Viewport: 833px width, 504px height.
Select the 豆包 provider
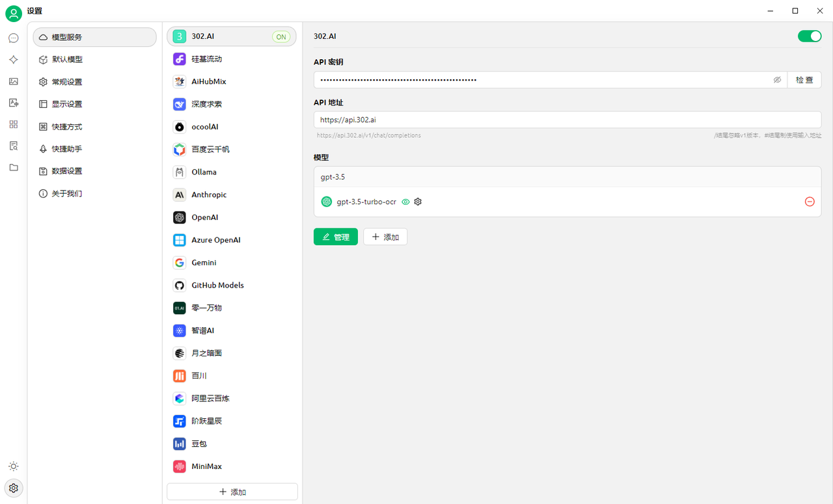click(232, 444)
